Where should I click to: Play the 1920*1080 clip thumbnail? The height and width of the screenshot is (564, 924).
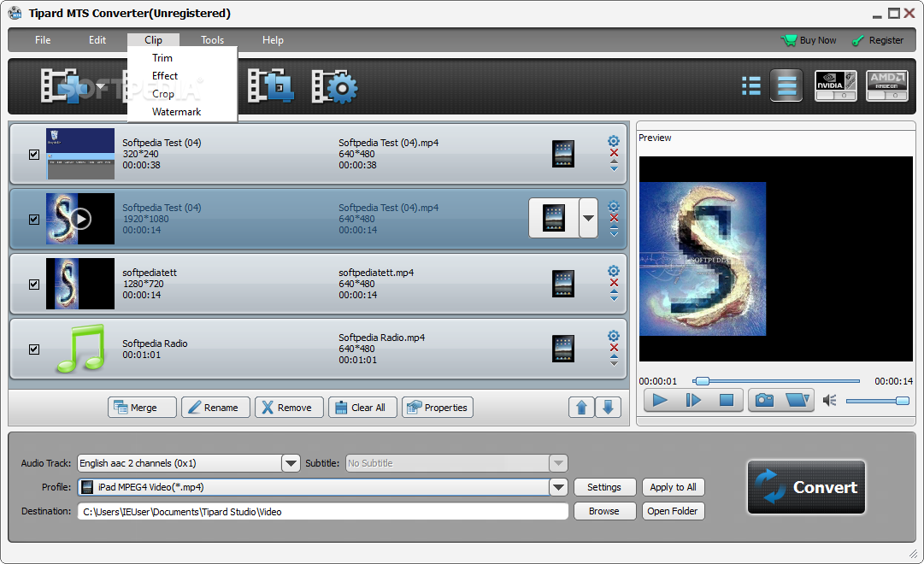pos(80,219)
